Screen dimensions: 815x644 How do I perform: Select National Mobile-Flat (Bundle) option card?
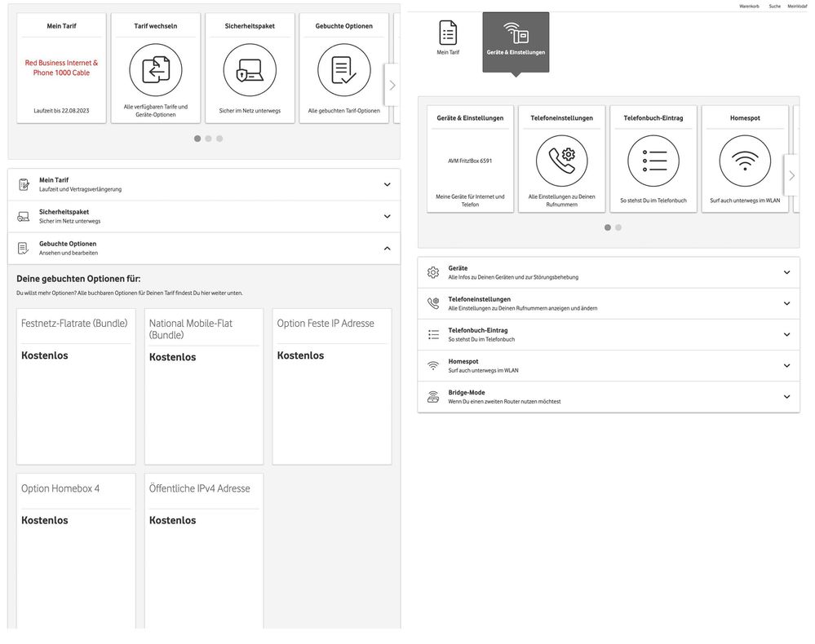[x=204, y=386]
